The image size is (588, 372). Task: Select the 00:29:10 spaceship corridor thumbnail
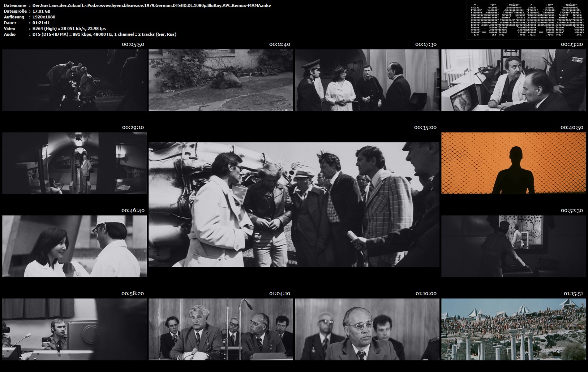74,163
